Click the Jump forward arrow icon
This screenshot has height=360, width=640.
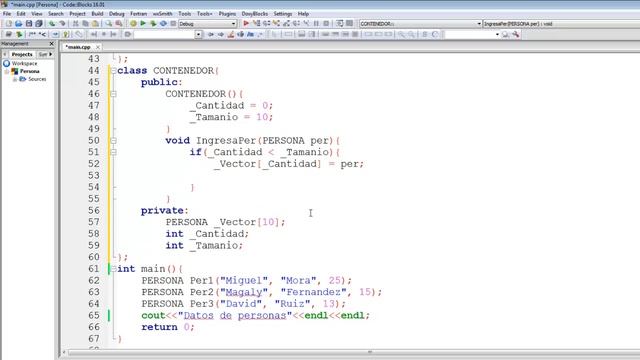(x=221, y=35)
